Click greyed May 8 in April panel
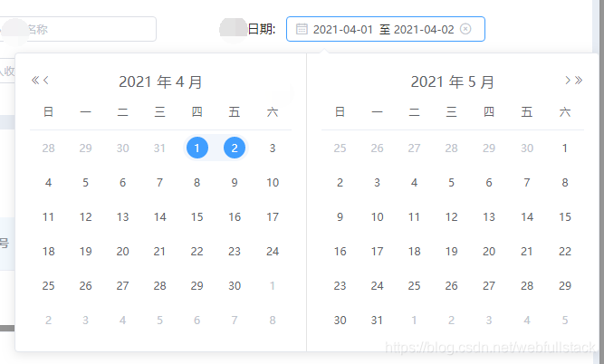The image size is (604, 364). coord(273,321)
